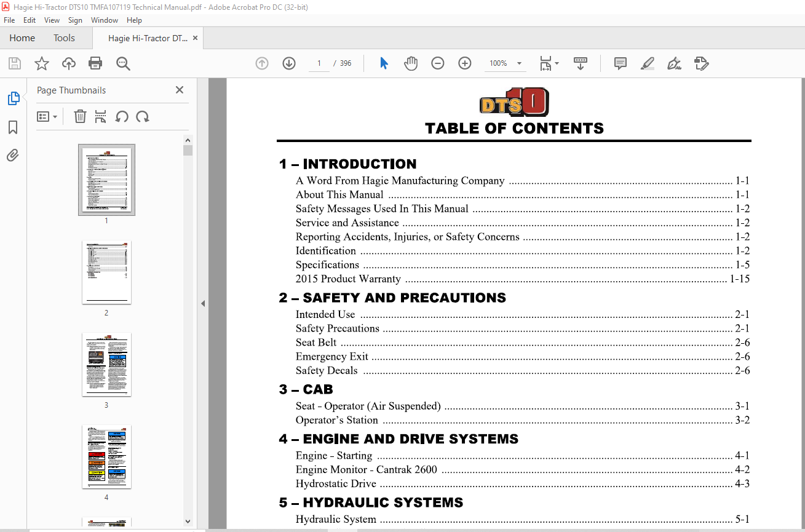The width and height of the screenshot is (805, 532).
Task: Open the Edit menu
Action: (30, 20)
